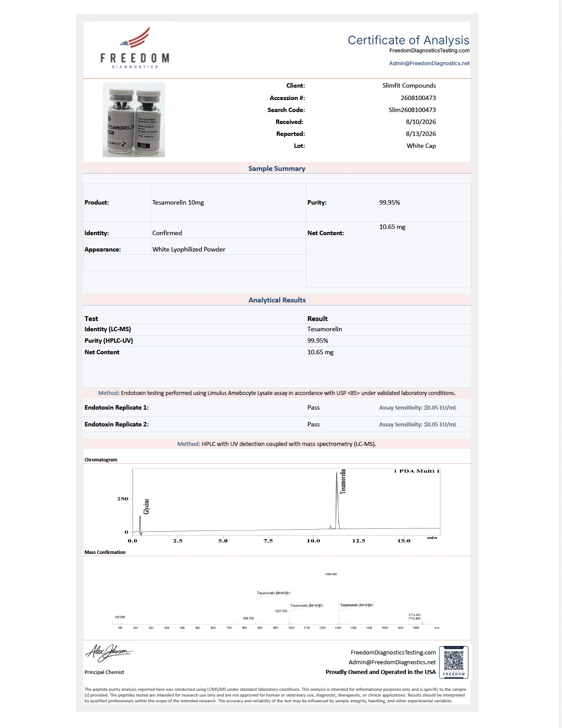Click Assay Sensitivity text for Replicate 2
The height and width of the screenshot is (728, 562).
[x=418, y=424]
